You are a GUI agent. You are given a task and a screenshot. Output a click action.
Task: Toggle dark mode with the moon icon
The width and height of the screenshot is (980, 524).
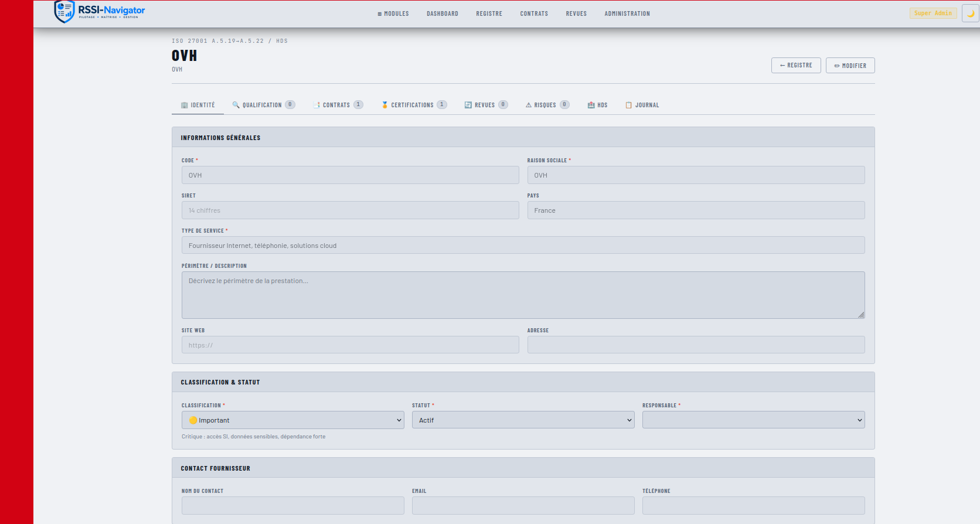[971, 13]
